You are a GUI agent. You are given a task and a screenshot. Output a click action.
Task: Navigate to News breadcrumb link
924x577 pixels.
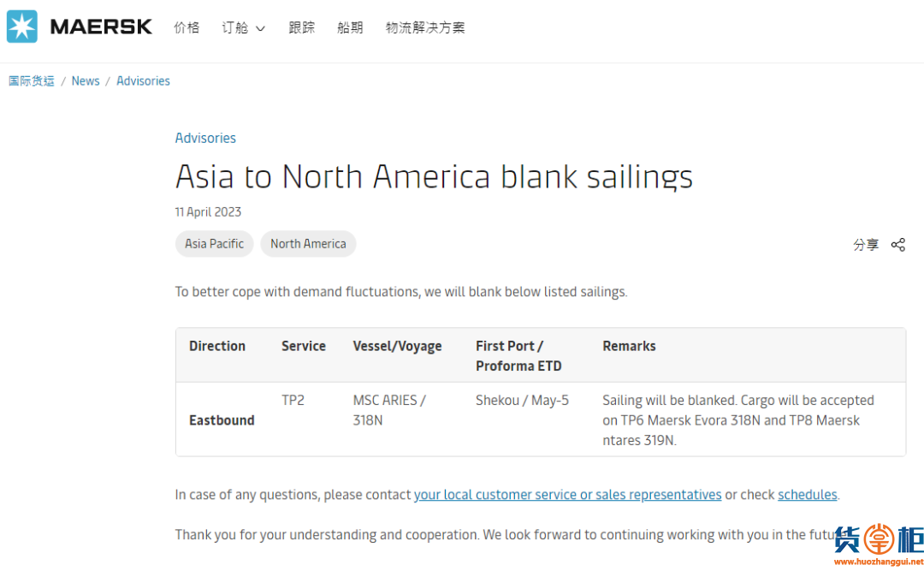tap(86, 80)
